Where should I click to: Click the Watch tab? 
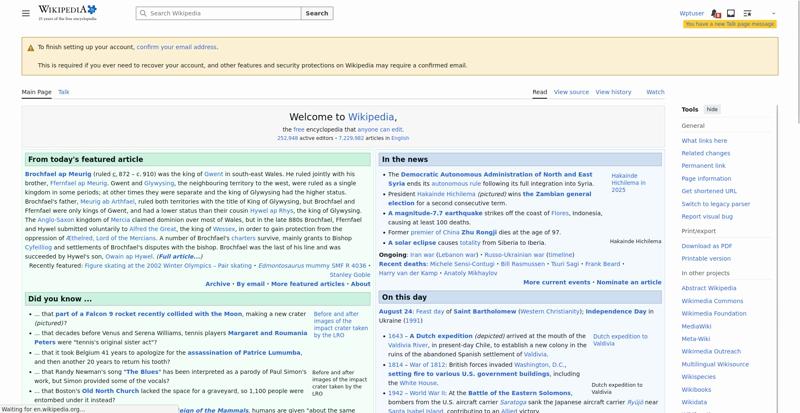pyautogui.click(x=655, y=92)
